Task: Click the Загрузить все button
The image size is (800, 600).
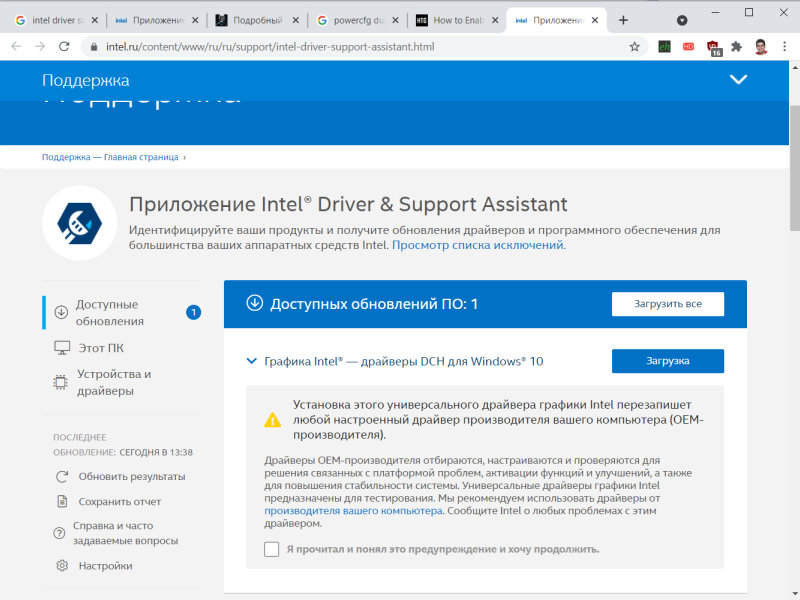Action: coord(668,304)
